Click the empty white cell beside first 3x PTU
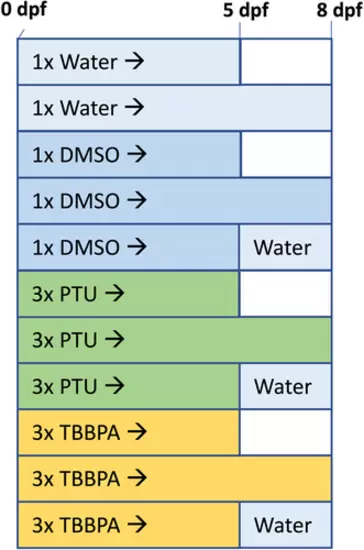Image resolution: width=364 pixels, height=550 pixels. [x=285, y=294]
